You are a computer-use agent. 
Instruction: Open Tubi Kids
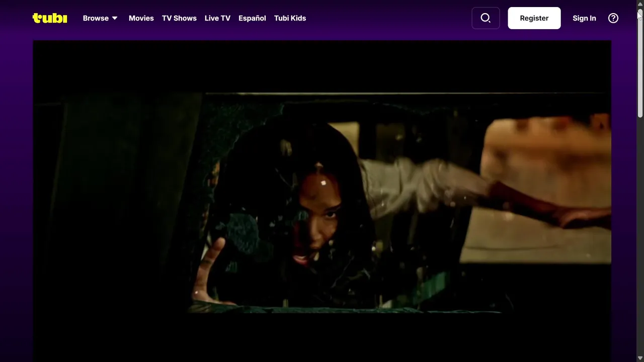[x=290, y=18]
